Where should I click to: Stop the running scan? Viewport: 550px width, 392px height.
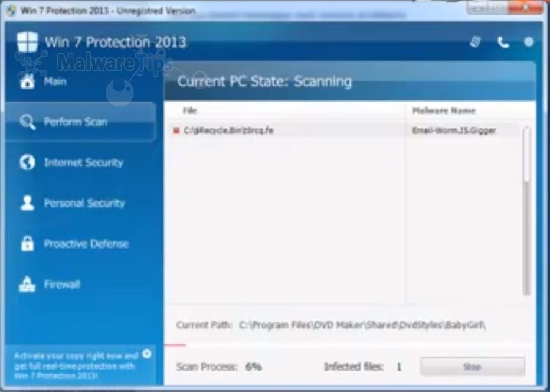point(473,367)
